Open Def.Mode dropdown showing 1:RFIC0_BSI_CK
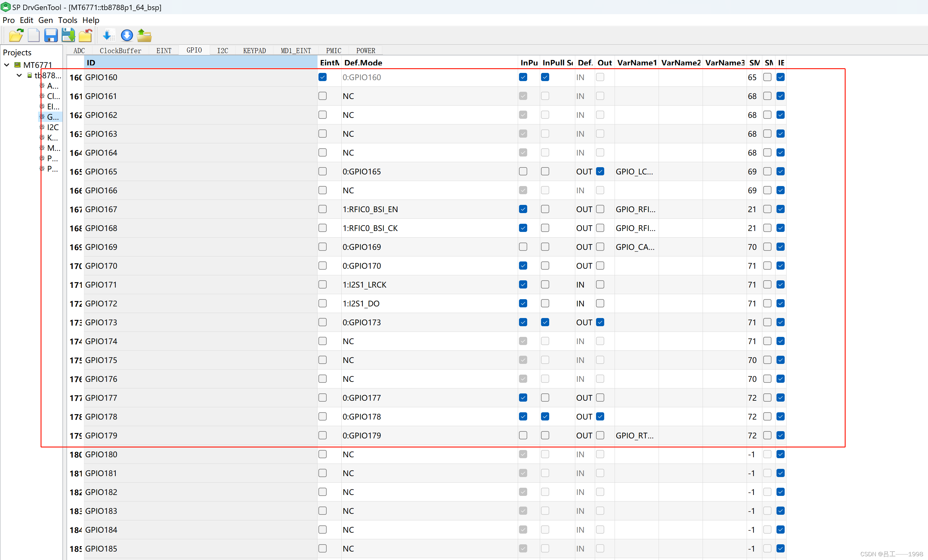 click(429, 228)
